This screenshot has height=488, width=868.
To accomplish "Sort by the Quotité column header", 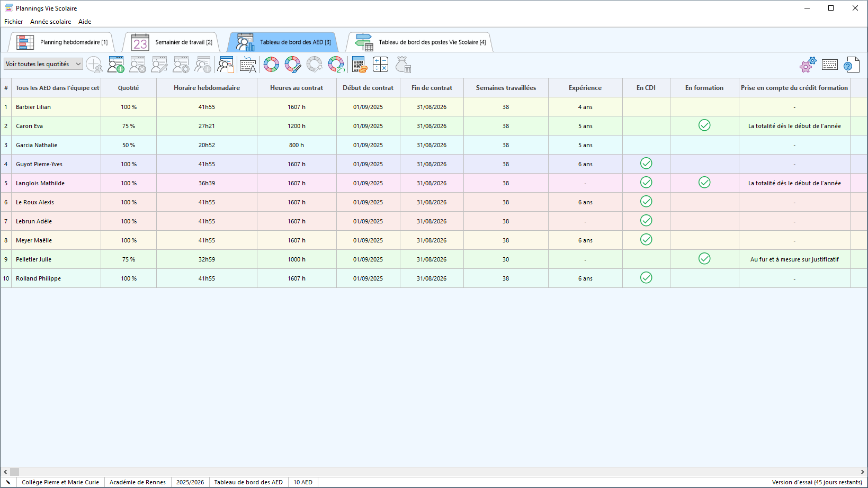I will 128,88.
